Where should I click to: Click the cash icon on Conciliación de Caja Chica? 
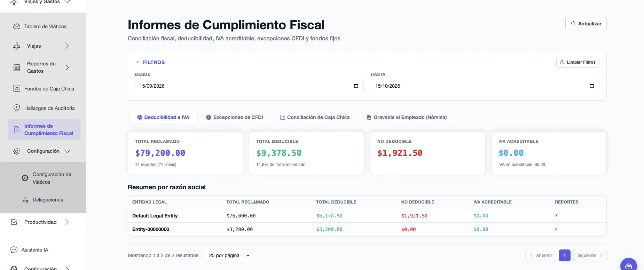pos(283,117)
